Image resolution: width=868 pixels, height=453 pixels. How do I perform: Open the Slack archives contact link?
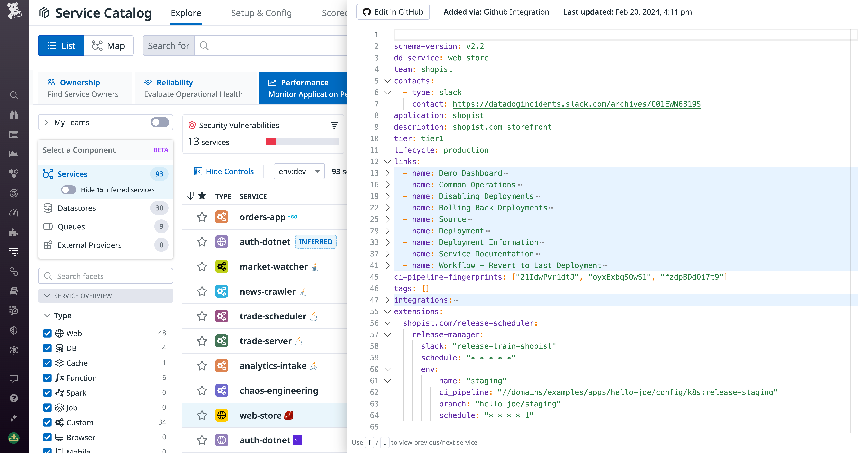[x=576, y=104]
